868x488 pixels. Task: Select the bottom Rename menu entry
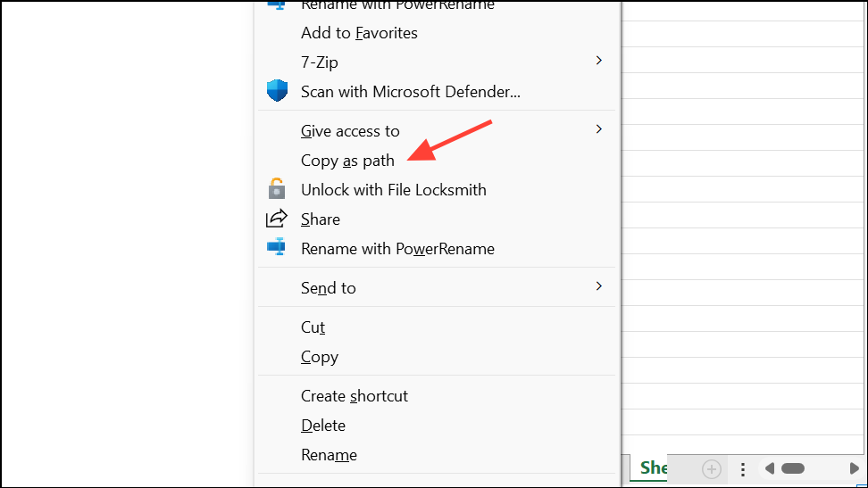click(329, 455)
